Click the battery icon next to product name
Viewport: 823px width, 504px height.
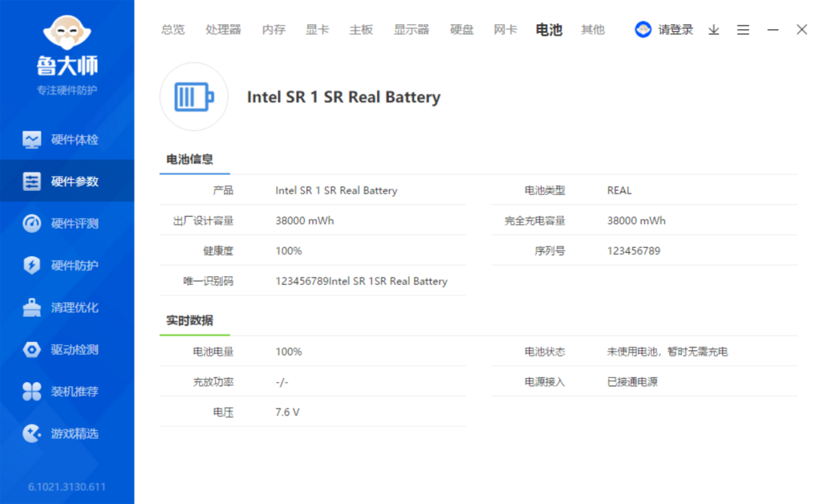point(194,96)
